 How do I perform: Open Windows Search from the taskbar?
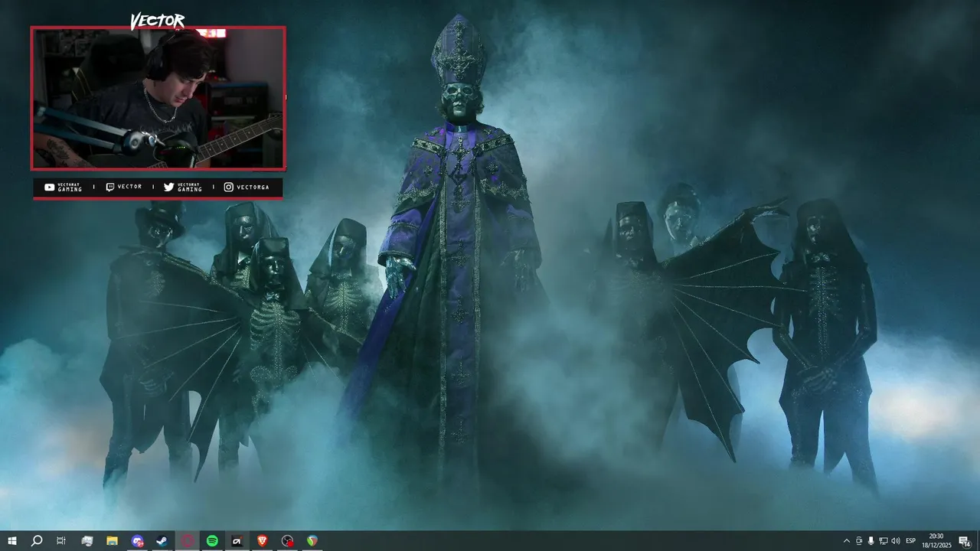point(36,541)
